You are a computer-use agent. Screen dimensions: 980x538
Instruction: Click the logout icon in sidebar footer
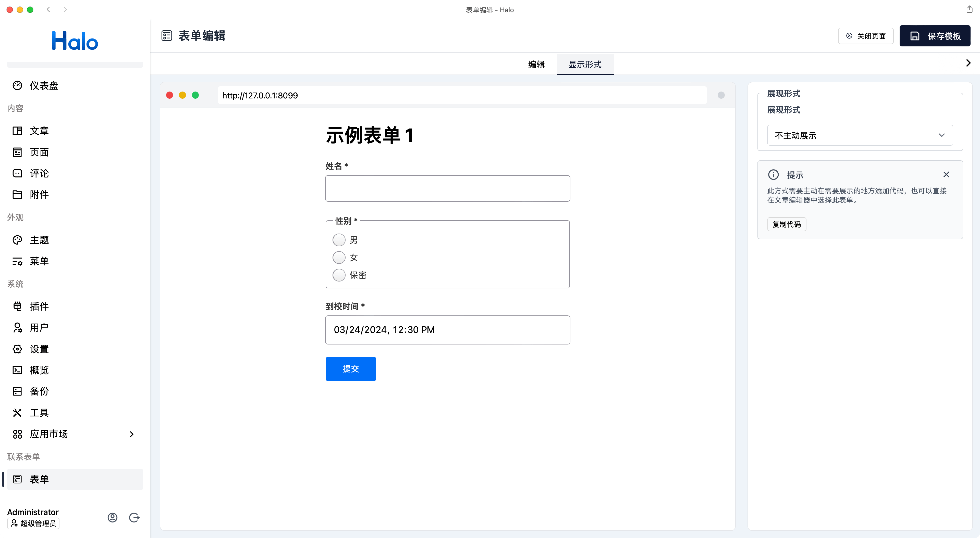(134, 517)
